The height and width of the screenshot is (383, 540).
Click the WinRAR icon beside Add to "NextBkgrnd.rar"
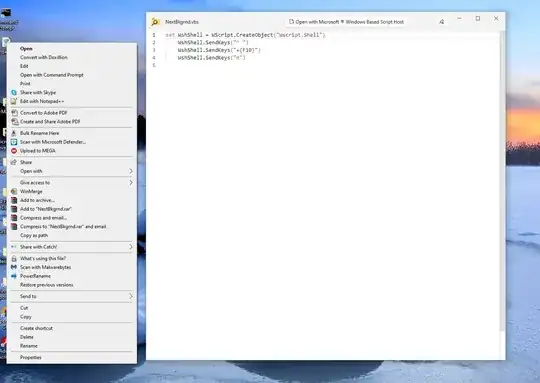[x=14, y=209]
